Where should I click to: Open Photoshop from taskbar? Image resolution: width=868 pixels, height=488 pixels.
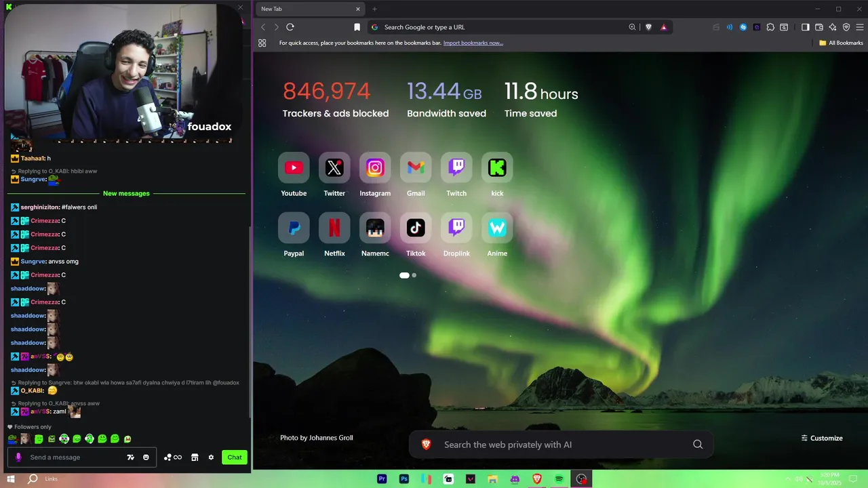[x=404, y=479]
